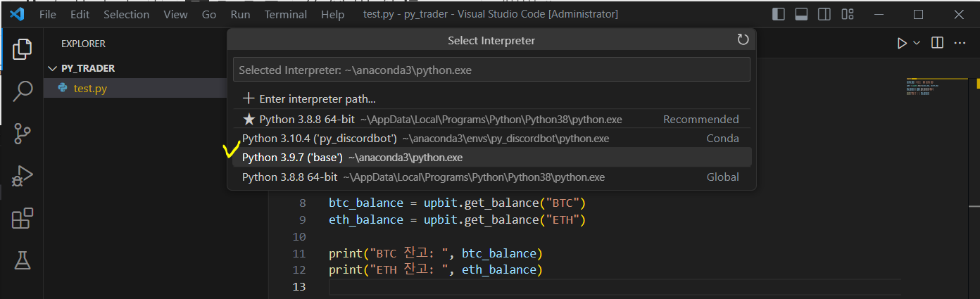Image resolution: width=980 pixels, height=299 pixels.
Task: Open the View menu
Action: tap(175, 14)
